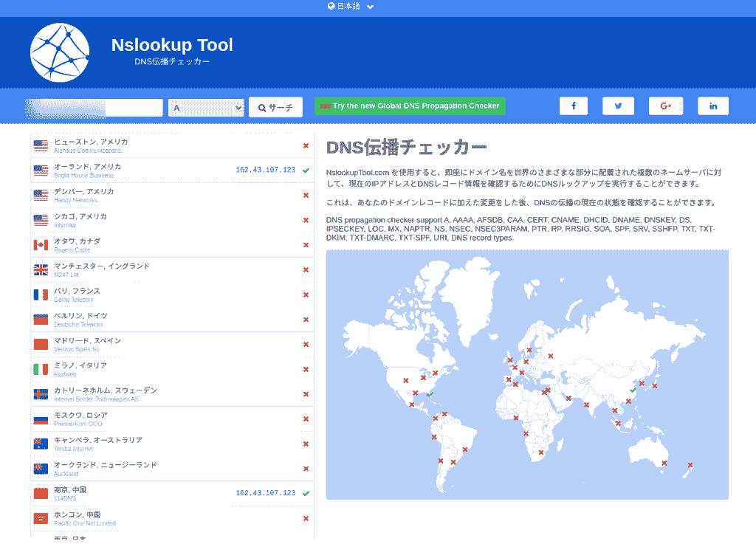Click the デンバー, アメリカ location name
Image resolution: width=756 pixels, height=558 pixels.
pyautogui.click(x=84, y=191)
